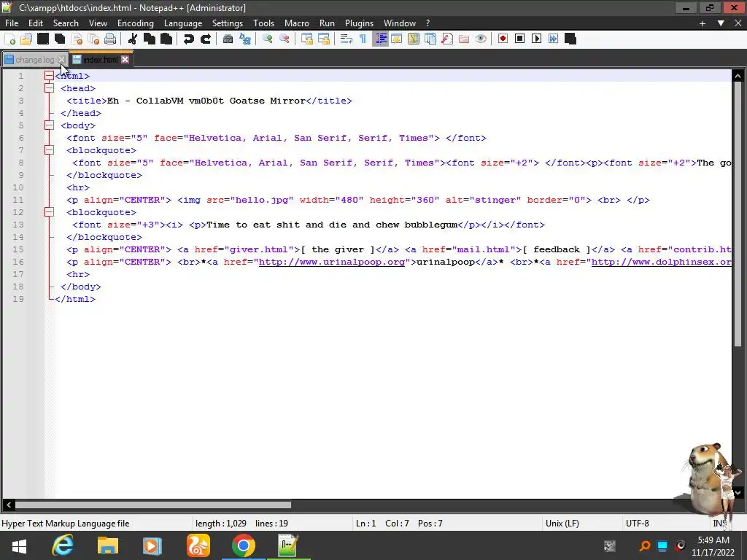Screen dimensions: 747x560
Task: Toggle synchronize horizontal scrolling icon
Action: 324,39
